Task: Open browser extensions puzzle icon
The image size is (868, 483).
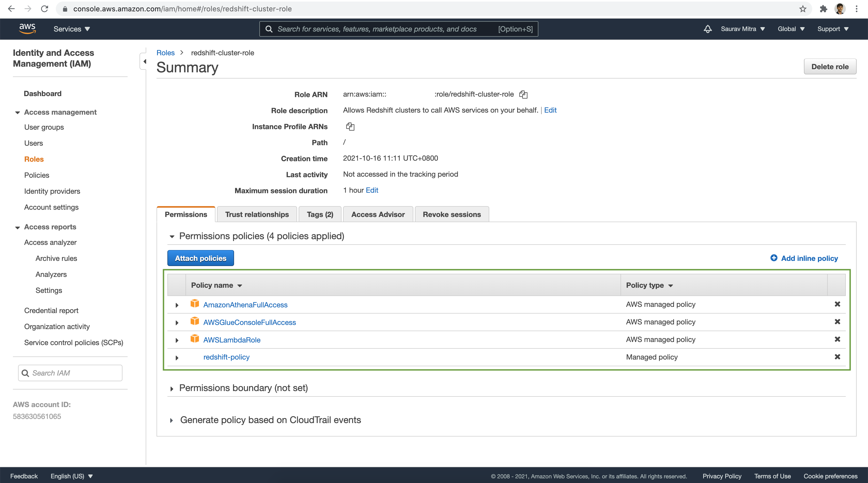Action: [x=824, y=9]
